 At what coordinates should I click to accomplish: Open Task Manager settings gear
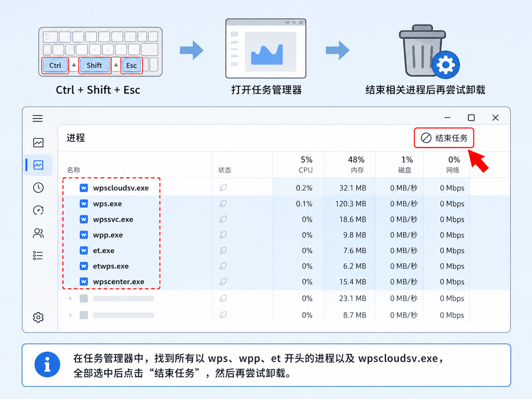coord(38,317)
